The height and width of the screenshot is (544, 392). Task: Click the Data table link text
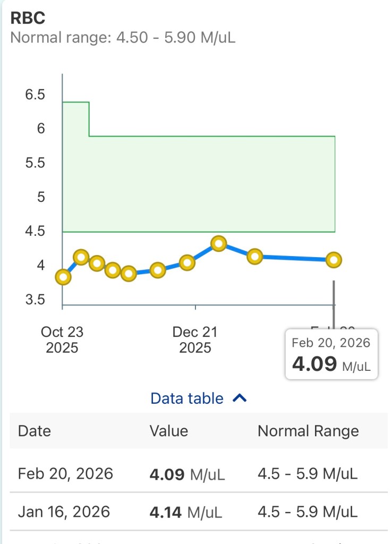[187, 398]
